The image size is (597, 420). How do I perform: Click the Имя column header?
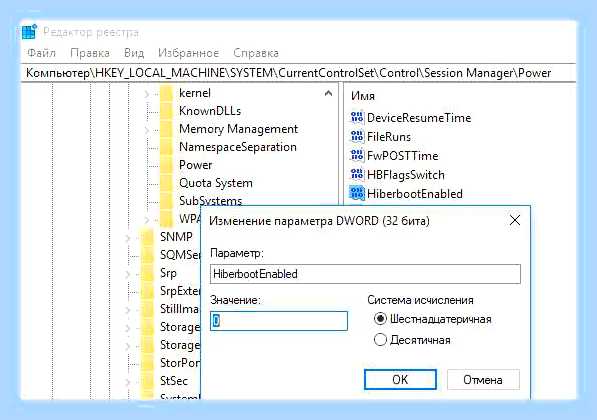[363, 96]
